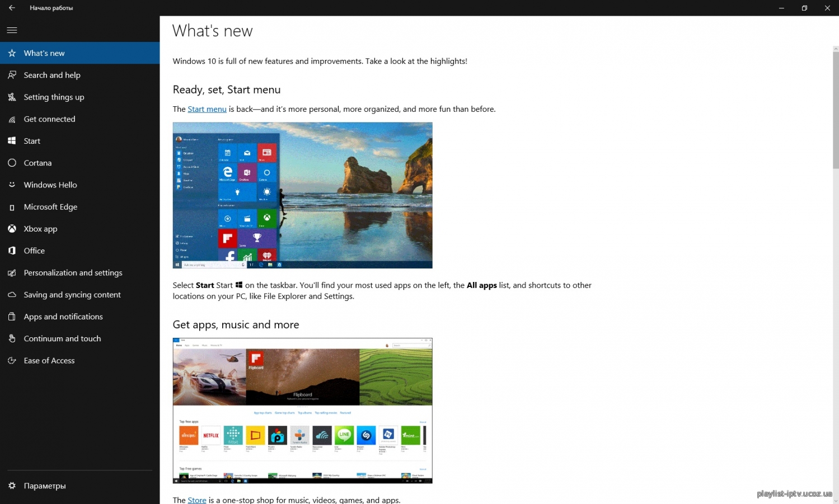Click the Microsoft Edge sidebar icon
839x504 pixels.
pyautogui.click(x=12, y=207)
